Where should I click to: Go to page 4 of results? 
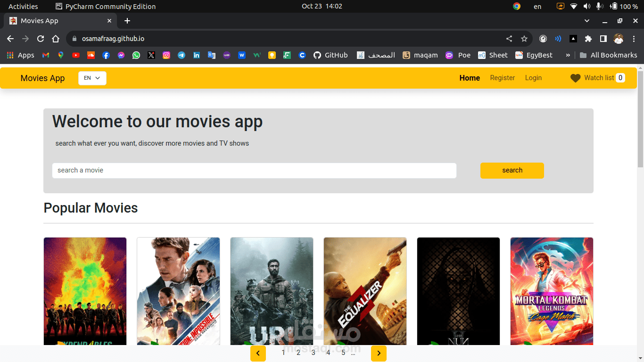[x=329, y=353]
